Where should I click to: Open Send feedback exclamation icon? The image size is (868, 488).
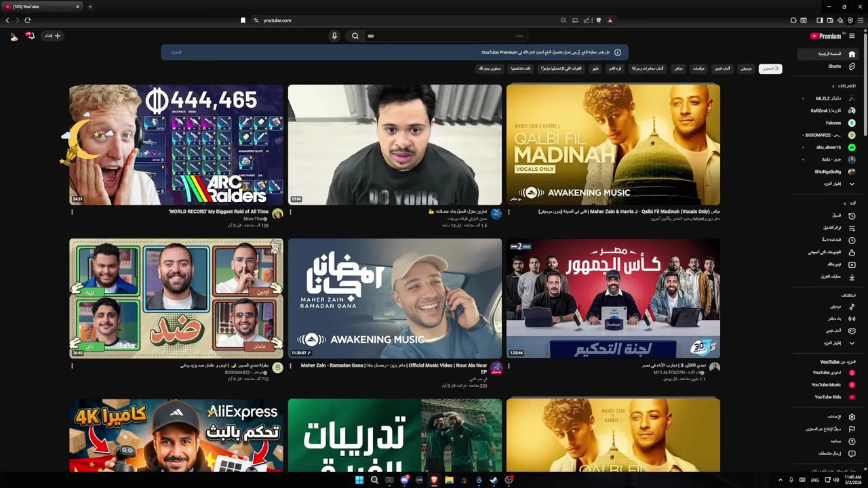[852, 453]
